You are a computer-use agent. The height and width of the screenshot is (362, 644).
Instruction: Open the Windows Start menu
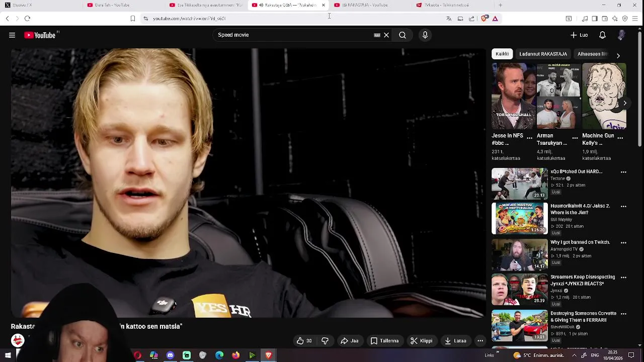[x=8, y=355]
